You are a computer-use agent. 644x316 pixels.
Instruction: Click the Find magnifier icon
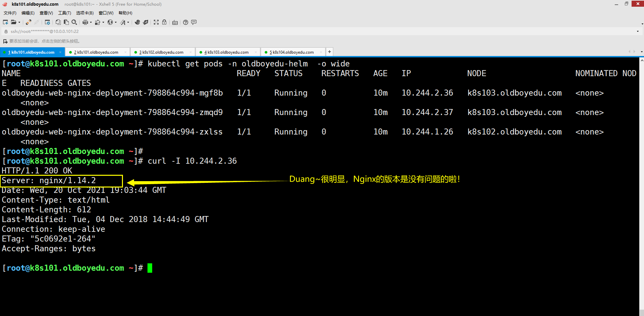[74, 22]
